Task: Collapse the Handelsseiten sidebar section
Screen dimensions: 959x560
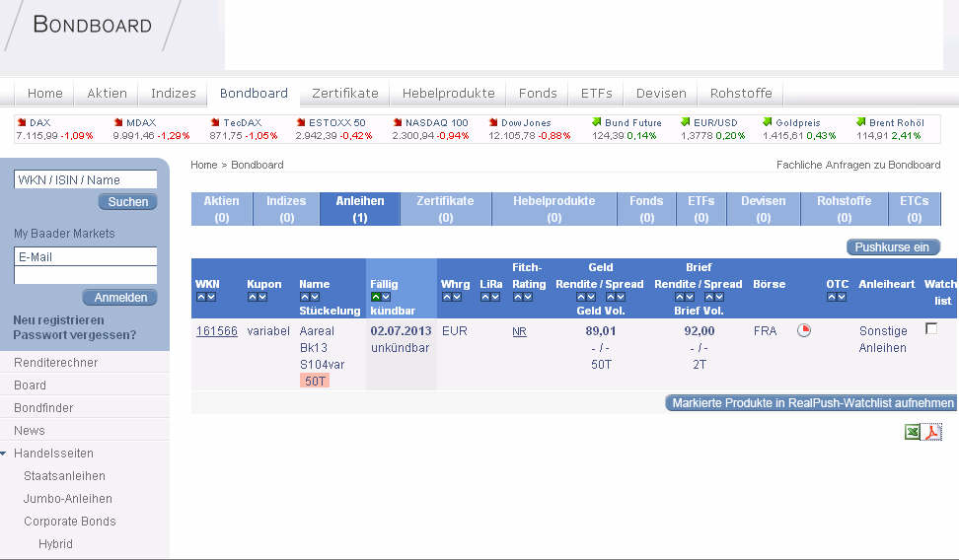Action: tap(4, 454)
